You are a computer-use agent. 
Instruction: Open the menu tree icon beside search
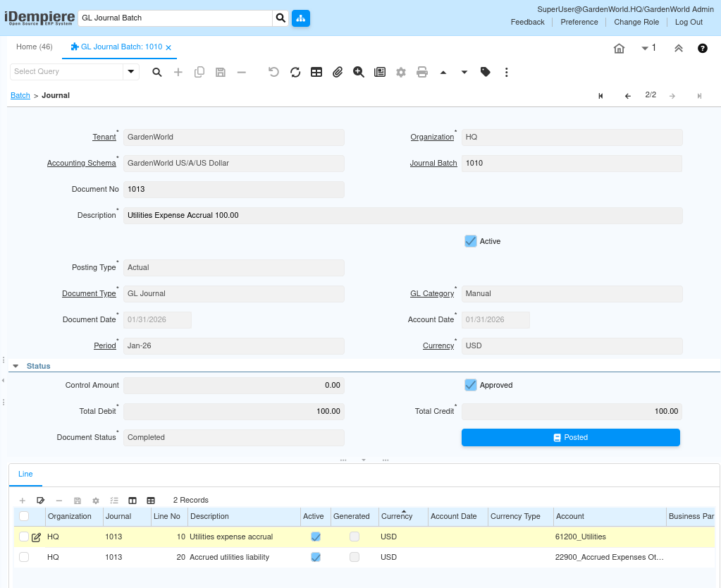(301, 18)
